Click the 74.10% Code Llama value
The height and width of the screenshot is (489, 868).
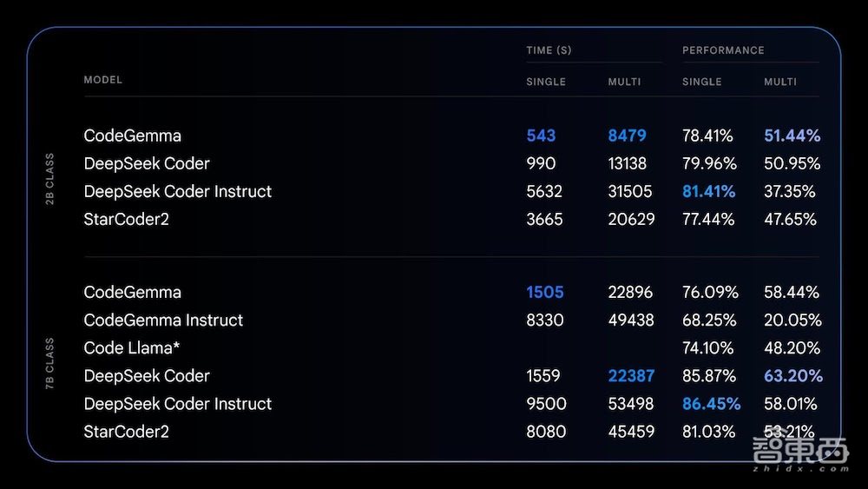point(707,348)
